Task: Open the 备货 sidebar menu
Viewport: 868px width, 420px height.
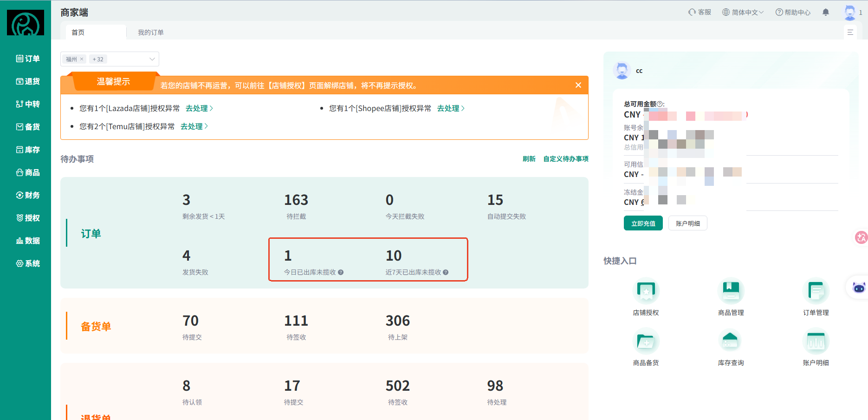Action: 27,127
